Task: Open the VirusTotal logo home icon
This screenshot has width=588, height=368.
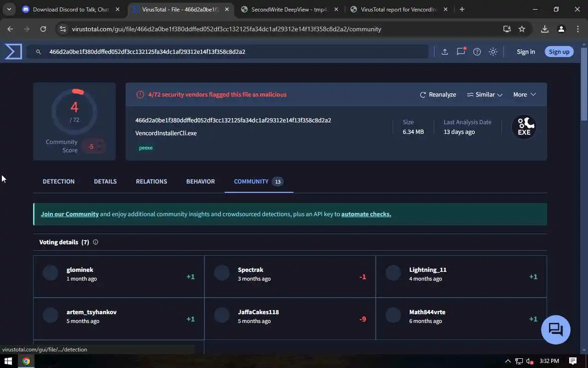Action: pyautogui.click(x=13, y=52)
